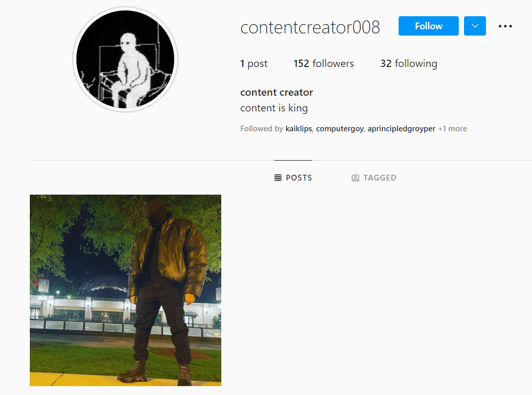This screenshot has width=532, height=395.
Task: Click the 1 post count
Action: 254,63
